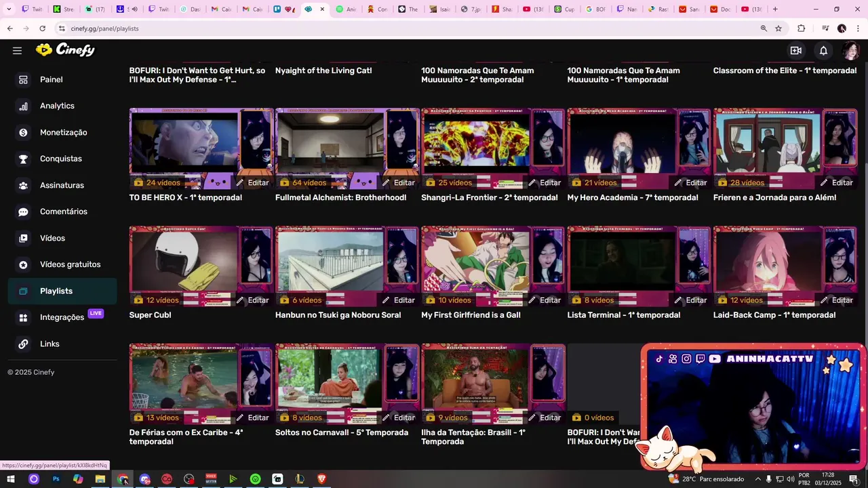Bookmark this page with the star icon
The height and width of the screenshot is (488, 868).
click(778, 28)
